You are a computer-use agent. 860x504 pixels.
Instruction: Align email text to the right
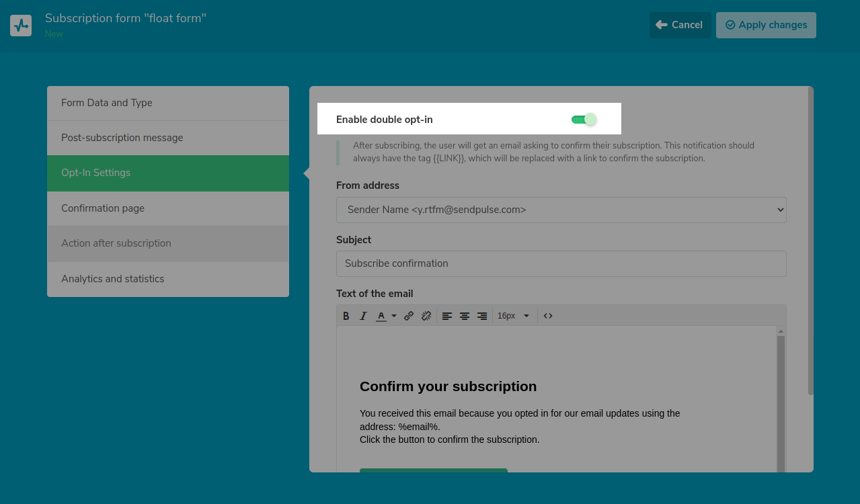point(482,316)
